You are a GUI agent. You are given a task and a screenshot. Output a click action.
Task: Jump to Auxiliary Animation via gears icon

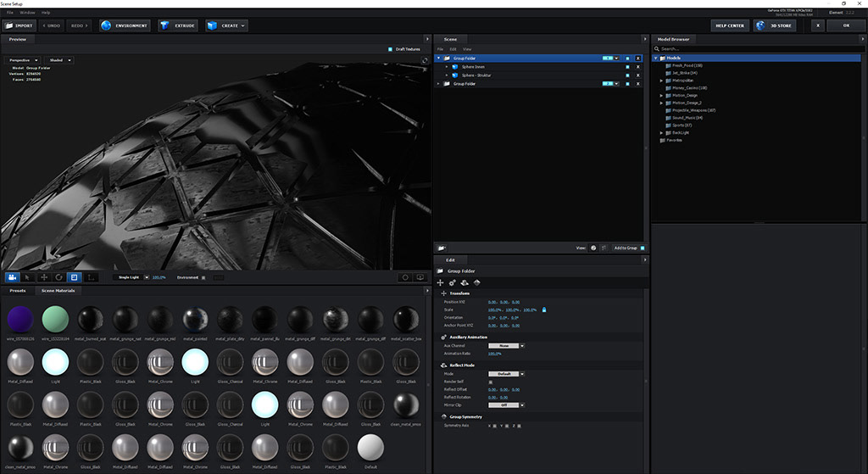coord(453,282)
